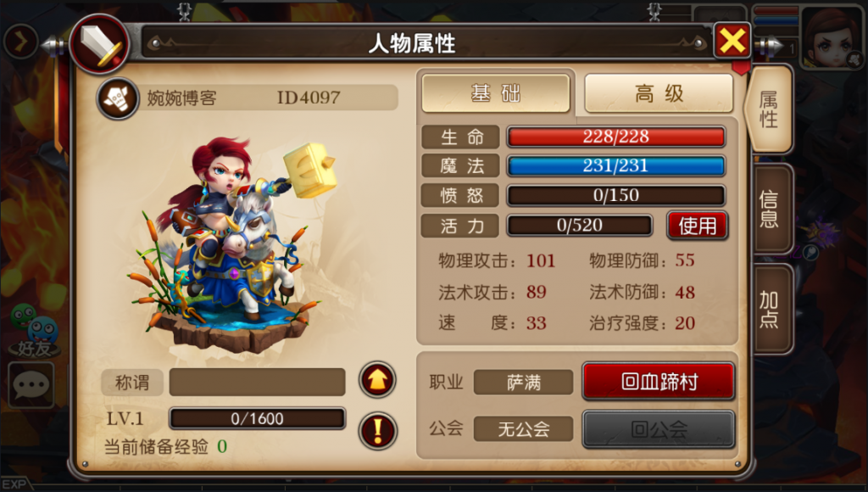Viewport: 868px width, 492px height.
Task: Open the 好友 friends slime icon
Action: 34,331
